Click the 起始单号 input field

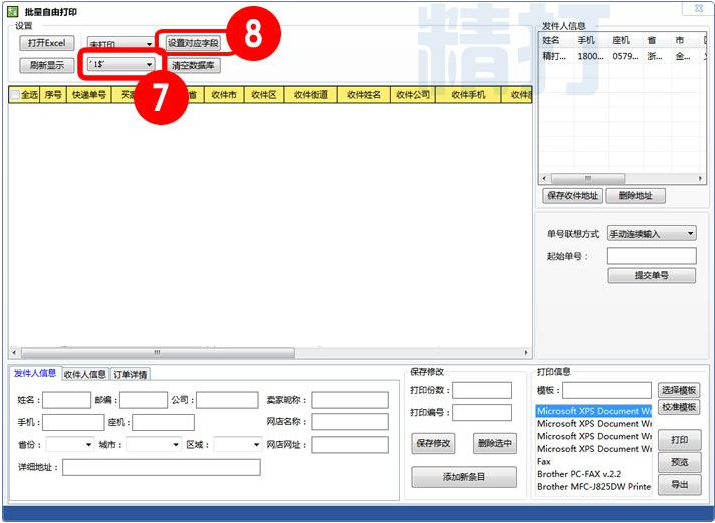[651, 256]
